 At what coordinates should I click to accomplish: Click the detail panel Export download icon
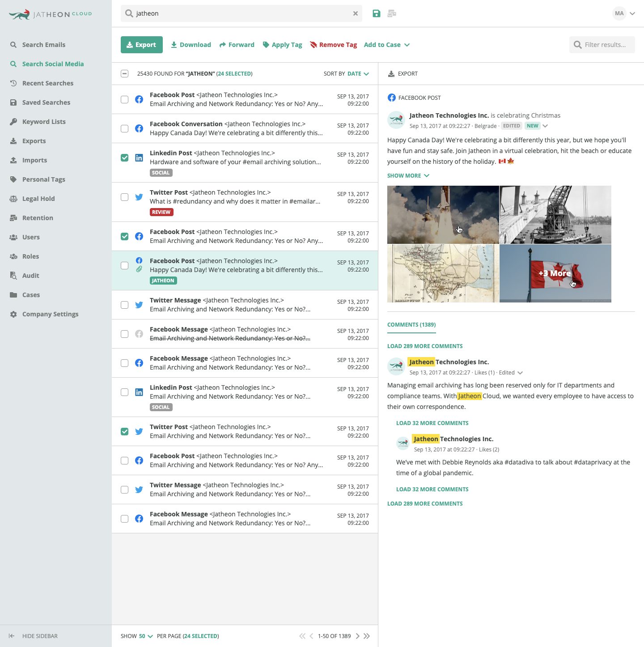click(391, 74)
